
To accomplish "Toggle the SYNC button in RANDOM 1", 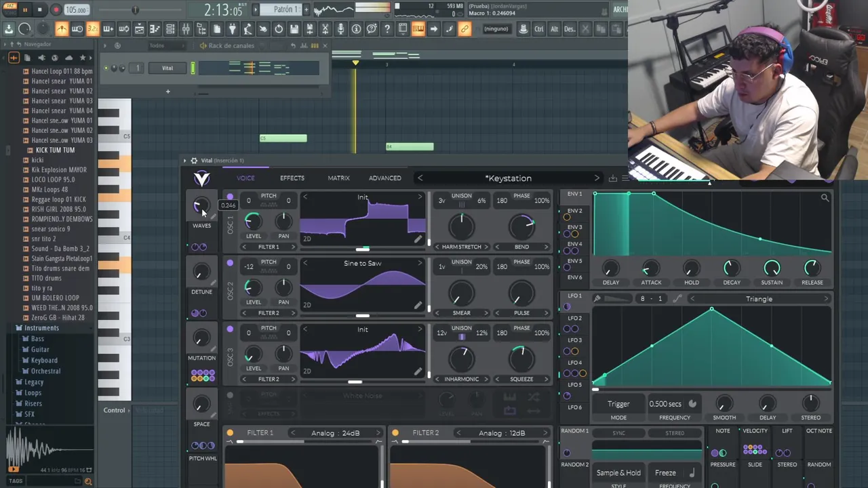I will pos(618,433).
